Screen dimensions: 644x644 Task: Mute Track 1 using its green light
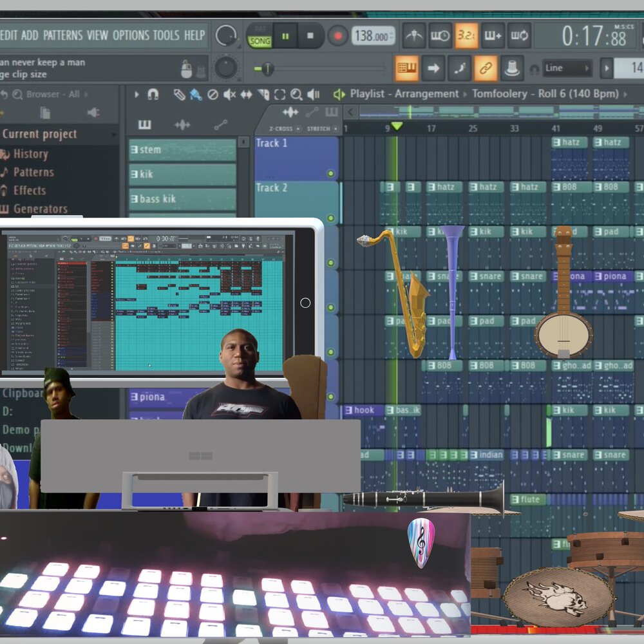pyautogui.click(x=331, y=173)
